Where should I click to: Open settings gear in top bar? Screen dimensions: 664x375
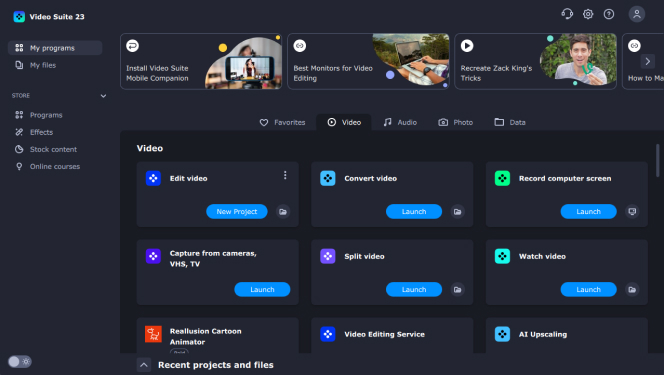click(588, 14)
